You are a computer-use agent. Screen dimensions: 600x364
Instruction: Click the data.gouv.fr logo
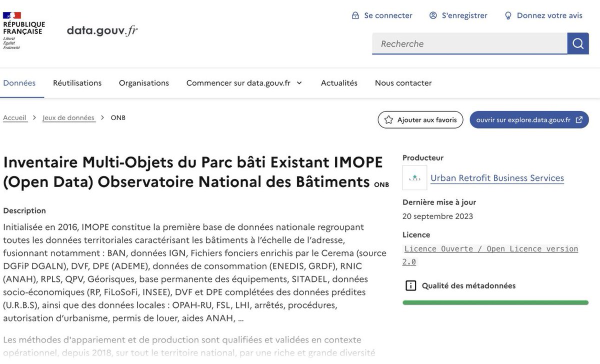click(101, 30)
